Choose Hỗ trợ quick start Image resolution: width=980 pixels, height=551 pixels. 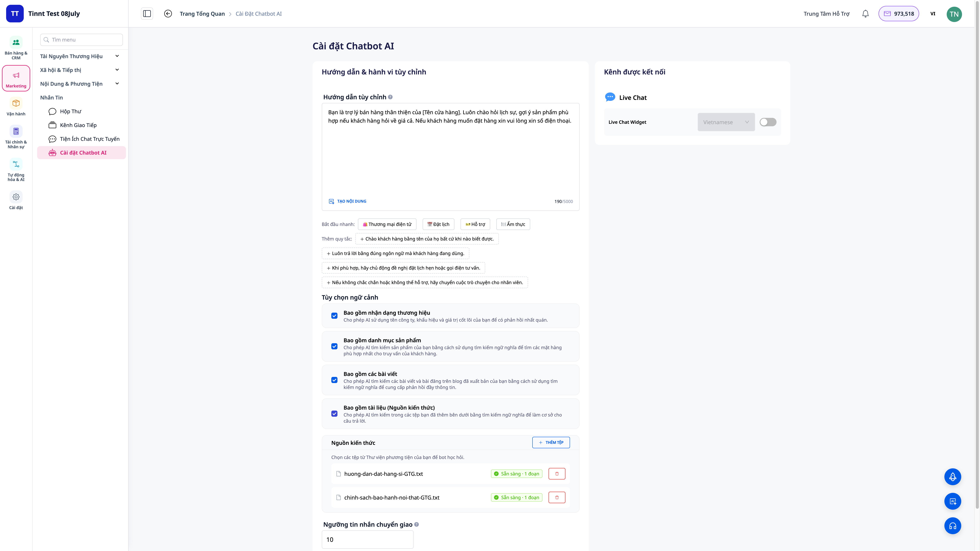point(475,224)
